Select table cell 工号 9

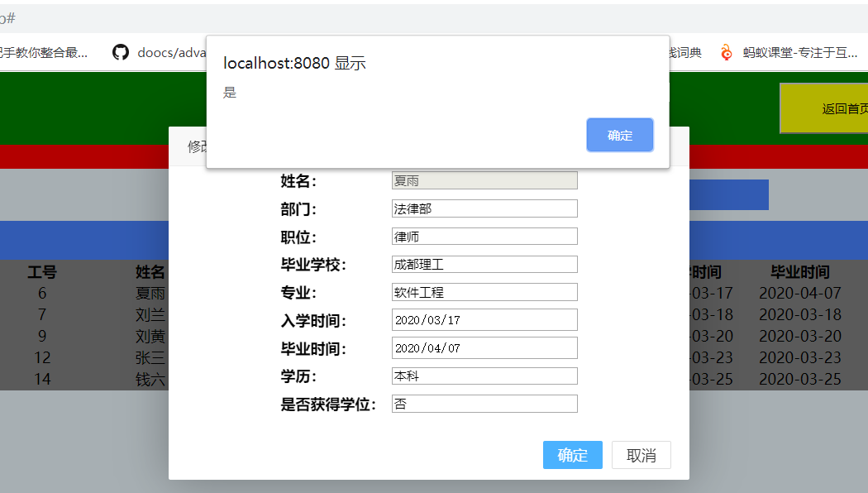[x=42, y=336]
